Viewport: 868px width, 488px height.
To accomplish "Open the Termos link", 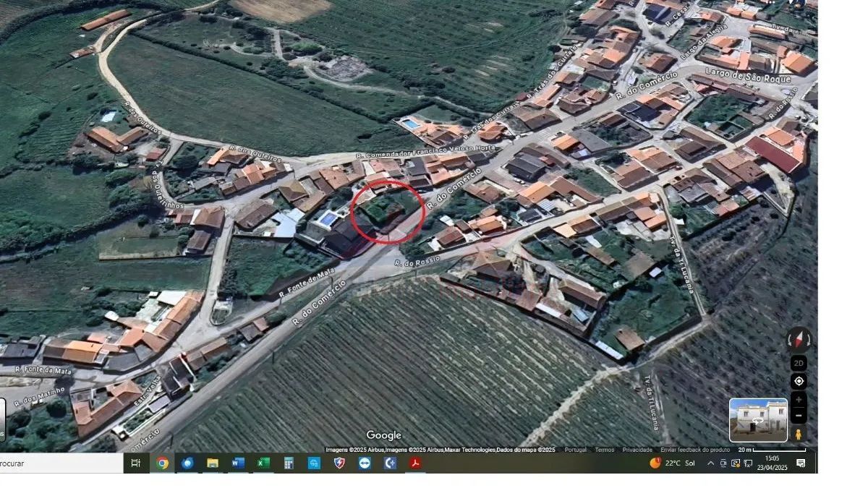I will [x=604, y=450].
